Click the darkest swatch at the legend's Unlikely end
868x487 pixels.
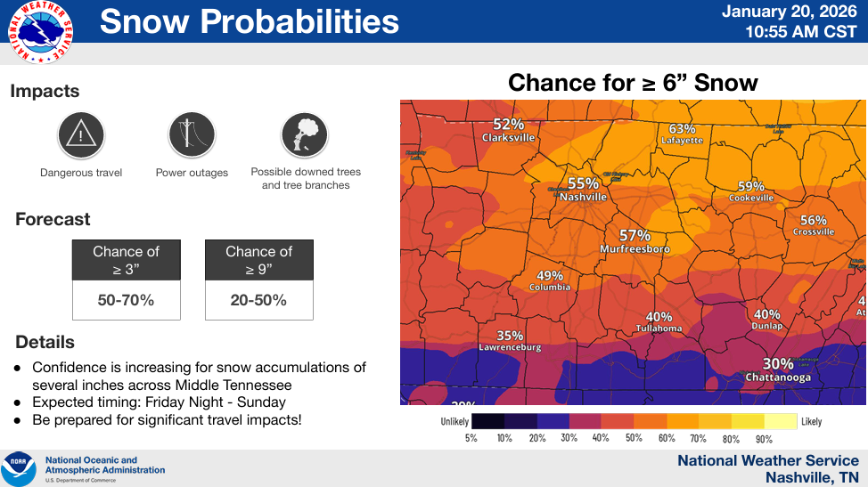487,421
